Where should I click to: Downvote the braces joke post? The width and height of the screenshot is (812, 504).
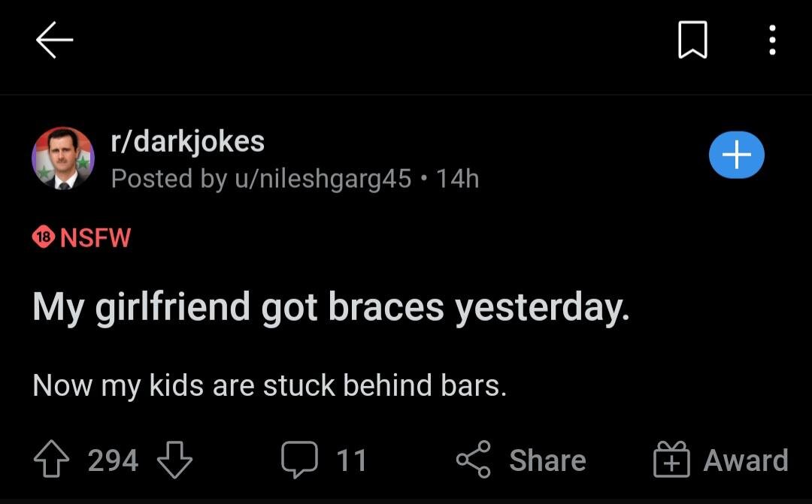click(174, 460)
